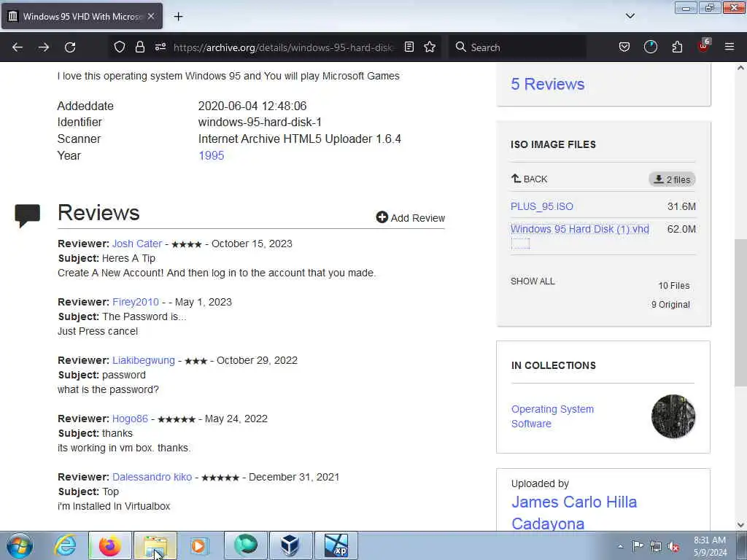
Task: Open the Pocket save icon
Action: pyautogui.click(x=624, y=47)
